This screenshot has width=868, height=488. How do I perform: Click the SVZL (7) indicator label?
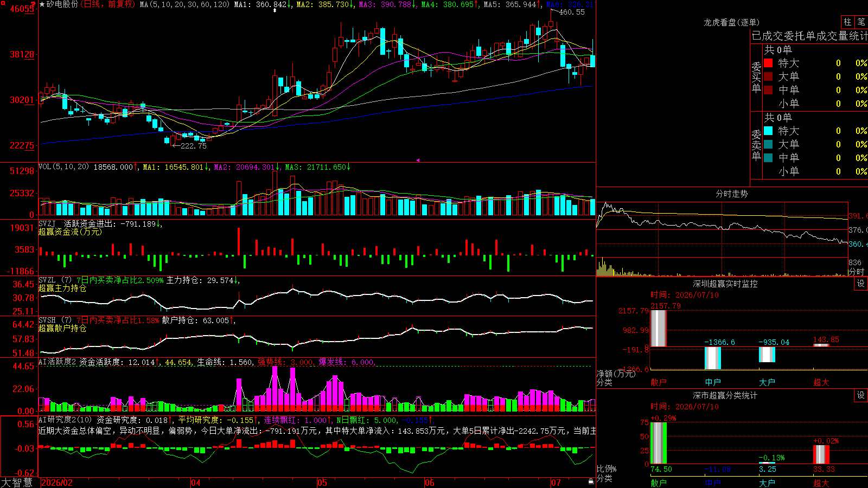pos(55,280)
